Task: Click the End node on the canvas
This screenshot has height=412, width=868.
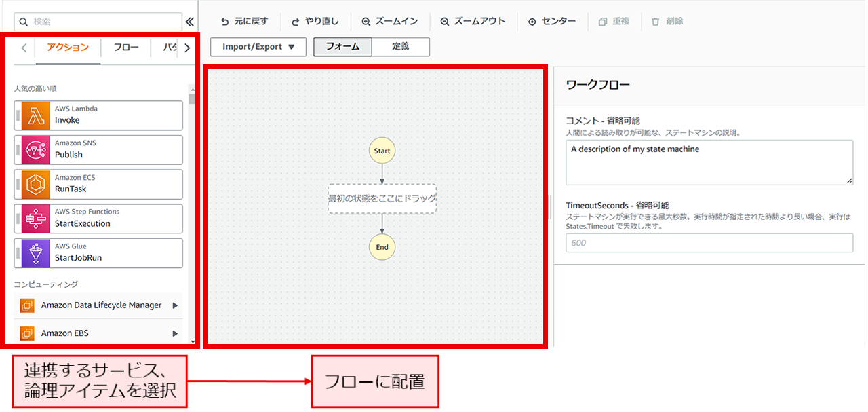Action: pos(382,247)
